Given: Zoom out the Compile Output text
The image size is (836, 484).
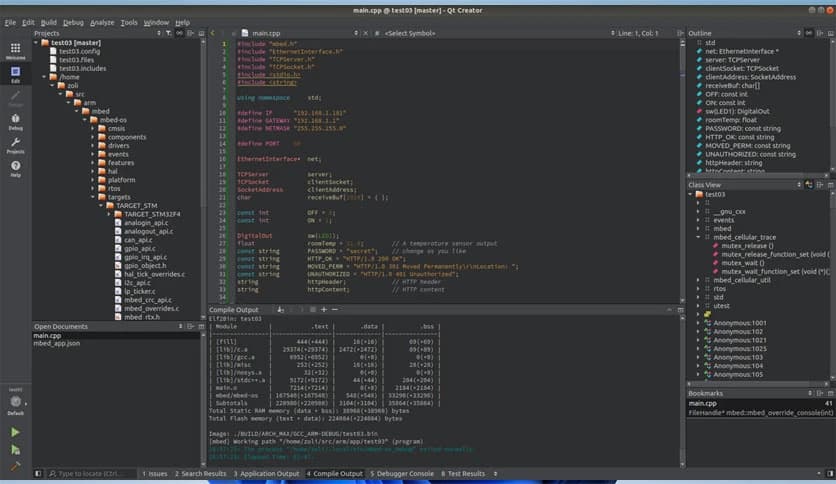Looking at the screenshot, I should 334,309.
